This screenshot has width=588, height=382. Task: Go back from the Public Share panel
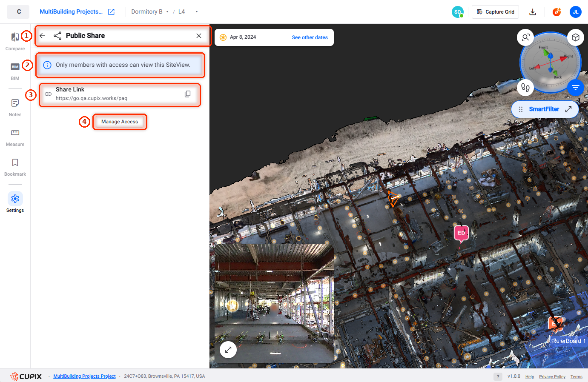[42, 36]
